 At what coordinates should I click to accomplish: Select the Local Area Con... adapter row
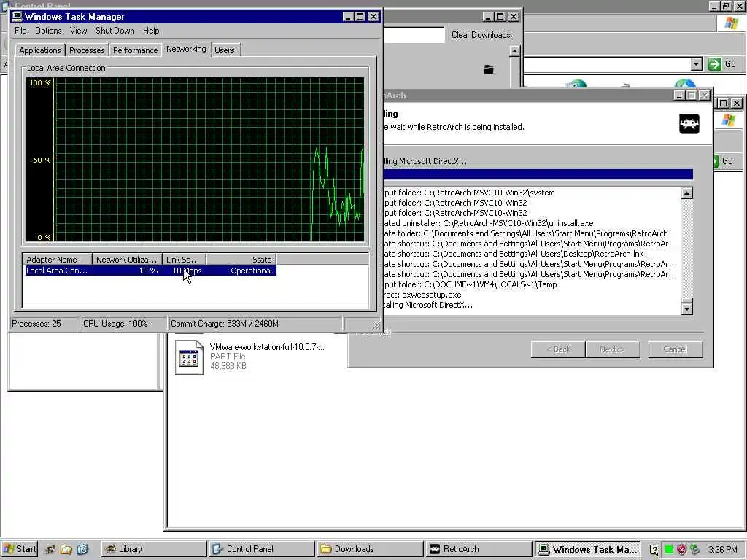click(x=150, y=271)
